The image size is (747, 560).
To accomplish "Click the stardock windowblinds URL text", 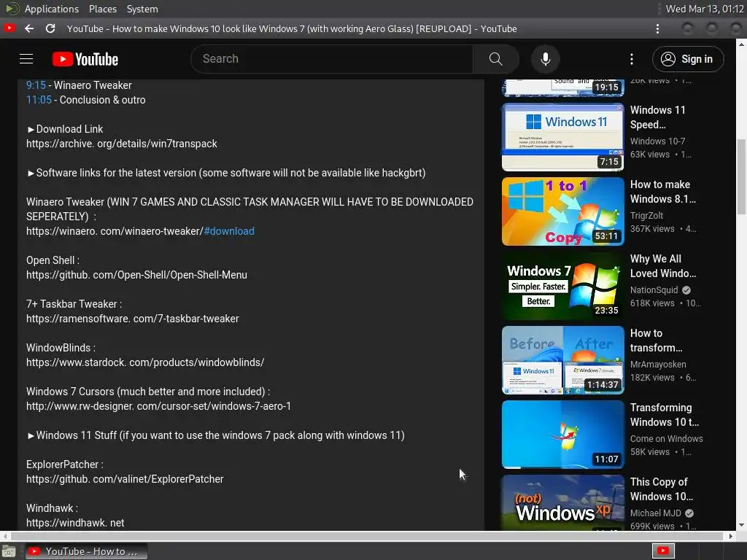I will (145, 362).
